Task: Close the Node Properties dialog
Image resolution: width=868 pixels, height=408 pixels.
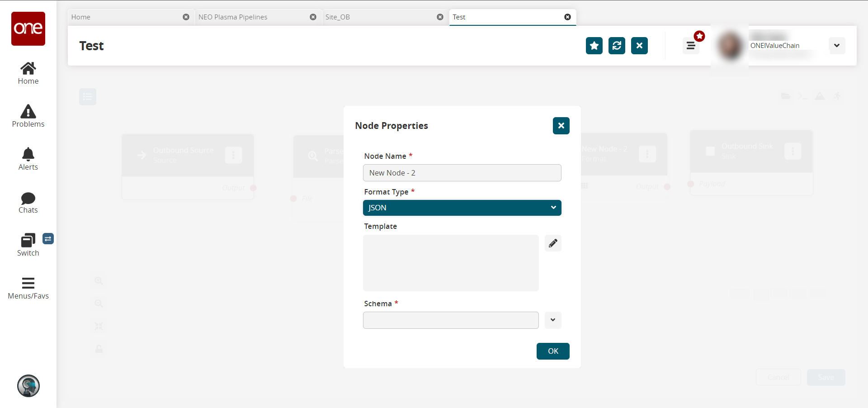Action: [561, 126]
